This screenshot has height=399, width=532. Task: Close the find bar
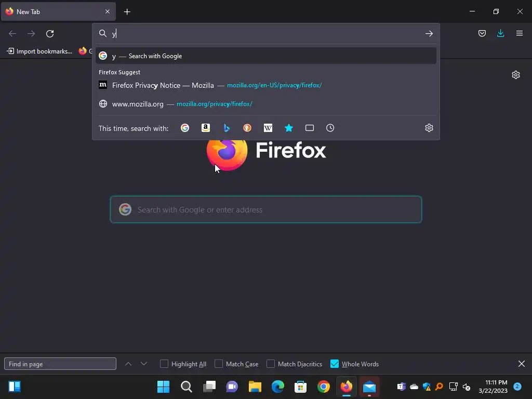click(x=522, y=364)
